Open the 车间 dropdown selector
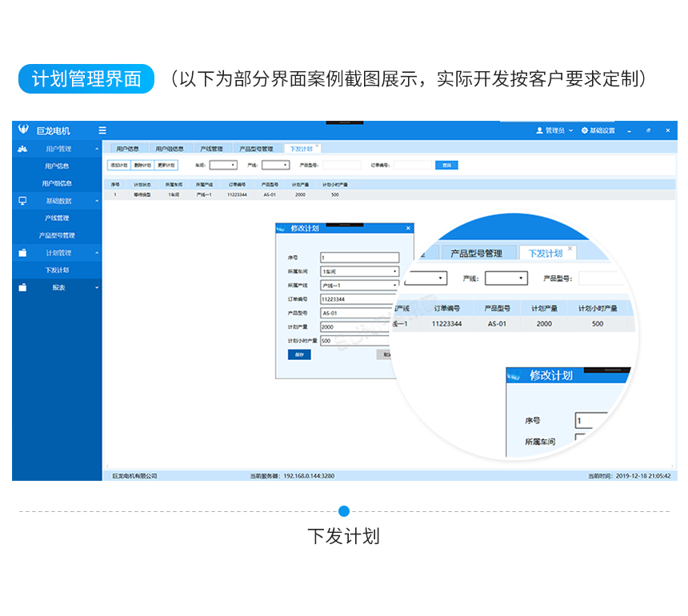Image resolution: width=688 pixels, height=616 pixels. 222,165
